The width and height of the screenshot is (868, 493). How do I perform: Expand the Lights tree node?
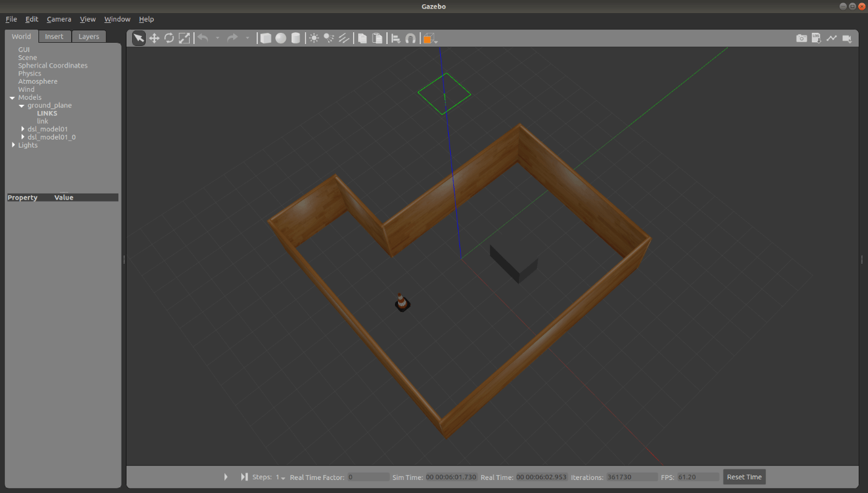tap(14, 145)
